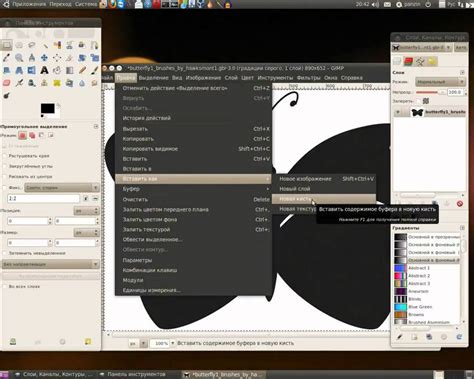474x379 pixels.
Task: Open the Без направляющих guides dropdown
Action: (x=50, y=264)
